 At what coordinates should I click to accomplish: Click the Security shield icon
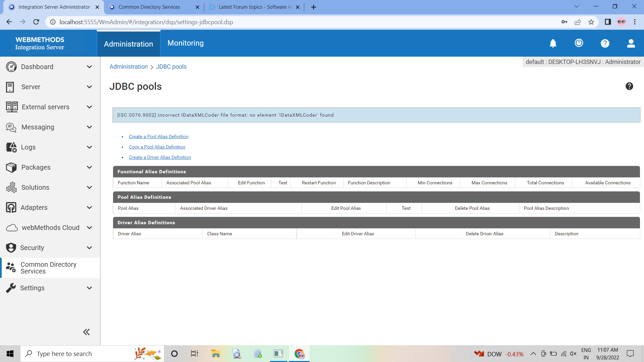tap(11, 248)
